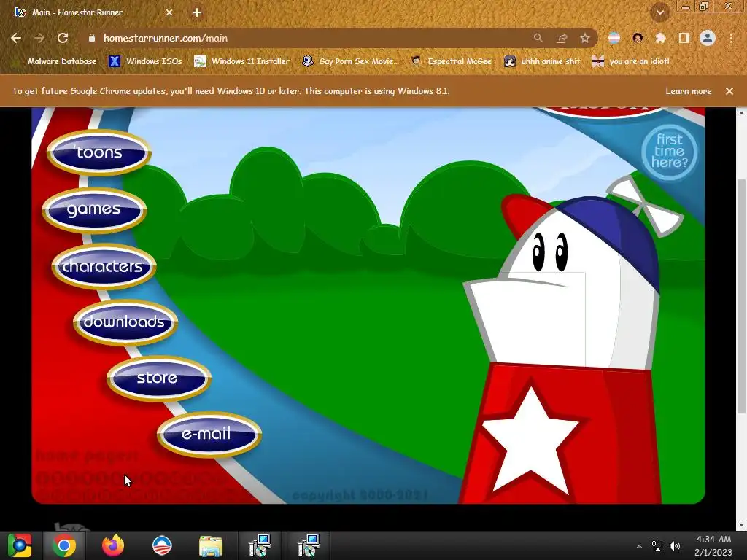Click the network tray icon
Screen dimensions: 747x560
tap(657, 546)
